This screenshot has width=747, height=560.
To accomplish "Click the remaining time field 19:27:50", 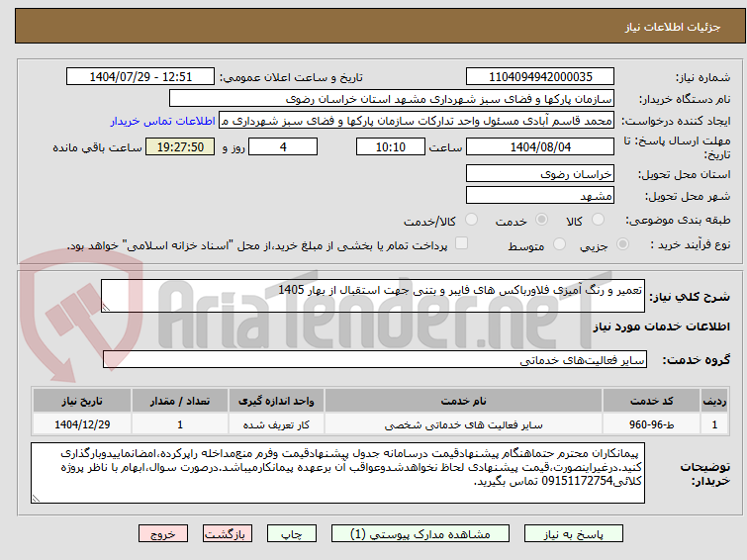I will tap(180, 146).
